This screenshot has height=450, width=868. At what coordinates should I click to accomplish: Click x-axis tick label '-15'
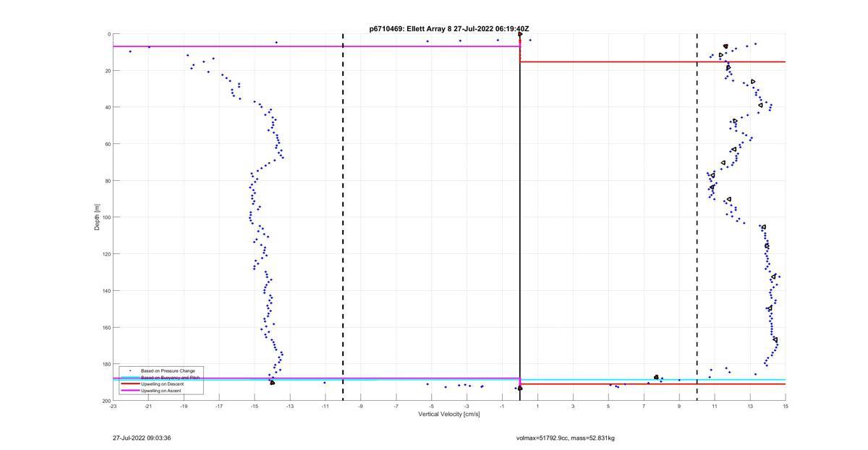255,406
